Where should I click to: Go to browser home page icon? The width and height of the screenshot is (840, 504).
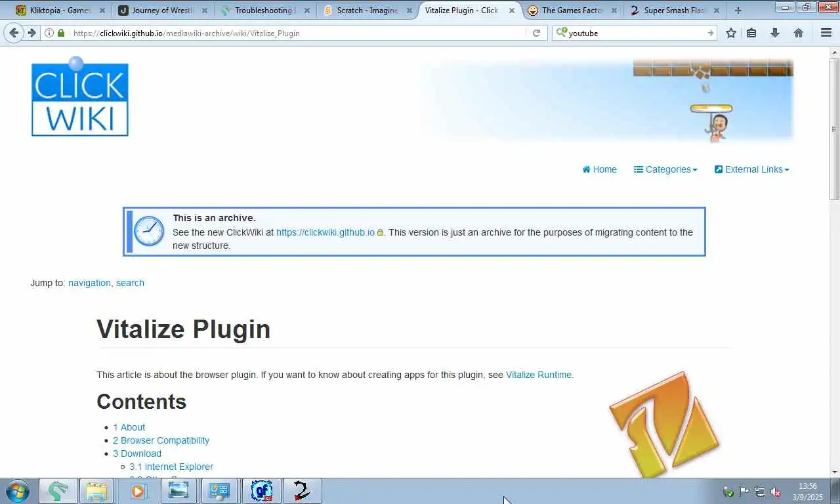click(799, 33)
